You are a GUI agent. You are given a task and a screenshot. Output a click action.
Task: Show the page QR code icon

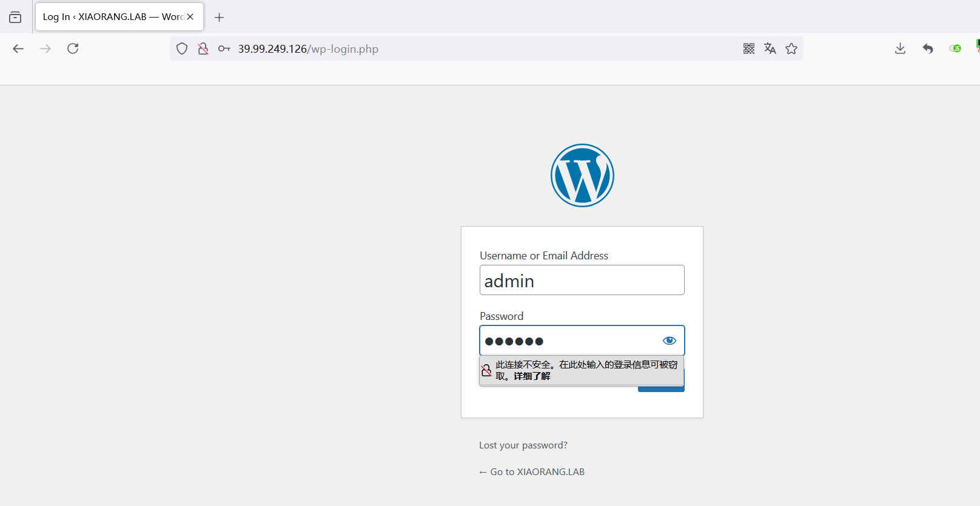tap(749, 48)
